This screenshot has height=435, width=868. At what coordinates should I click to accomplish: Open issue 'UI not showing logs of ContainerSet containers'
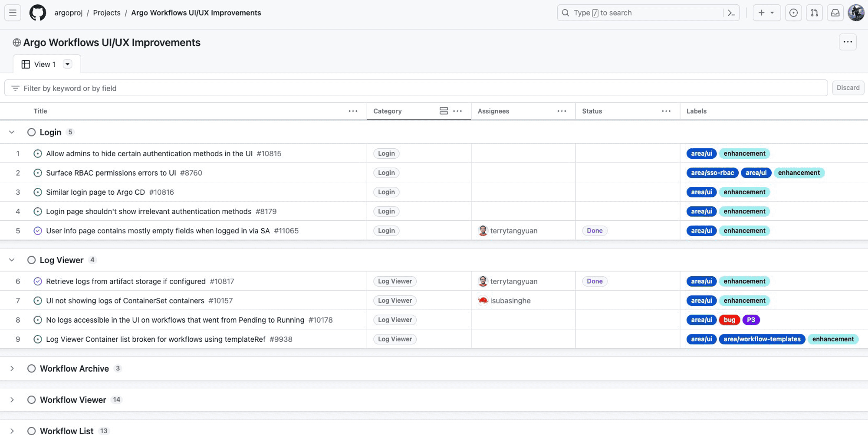coord(125,301)
